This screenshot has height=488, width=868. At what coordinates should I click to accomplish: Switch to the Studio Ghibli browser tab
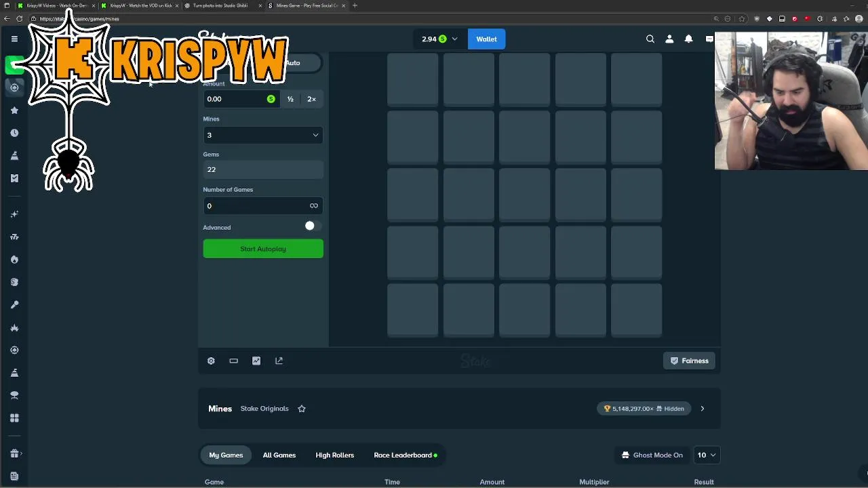pyautogui.click(x=224, y=5)
